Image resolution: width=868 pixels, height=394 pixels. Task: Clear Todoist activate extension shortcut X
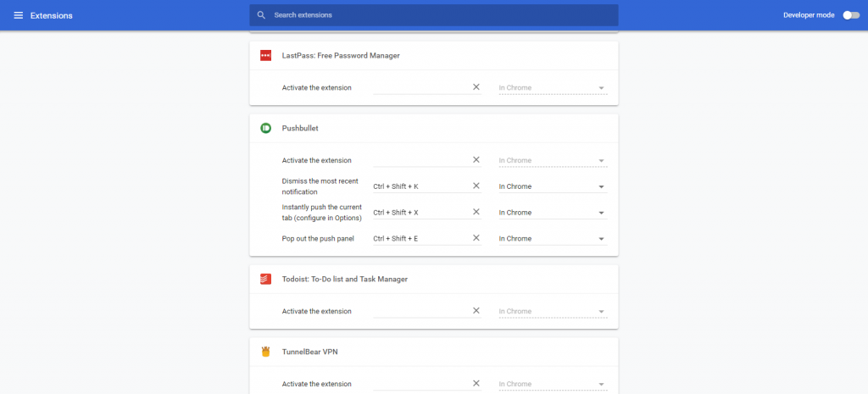pos(476,310)
